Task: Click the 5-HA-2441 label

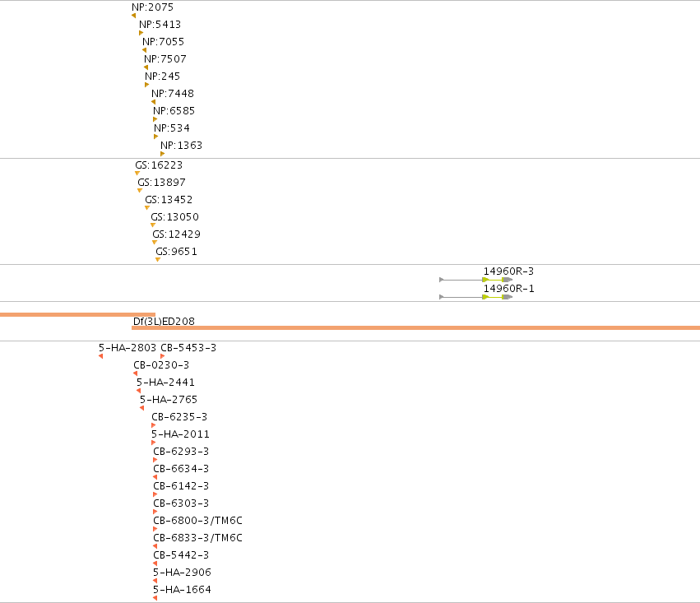Action: (165, 383)
